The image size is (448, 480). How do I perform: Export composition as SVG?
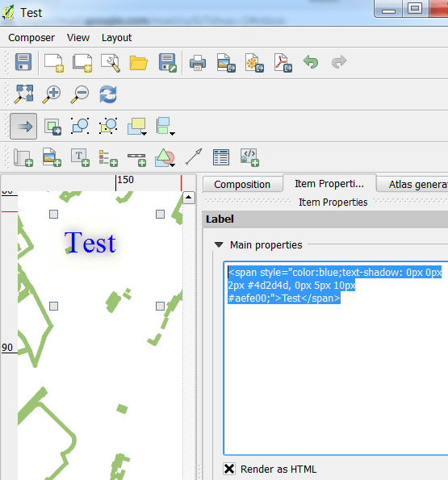(254, 63)
